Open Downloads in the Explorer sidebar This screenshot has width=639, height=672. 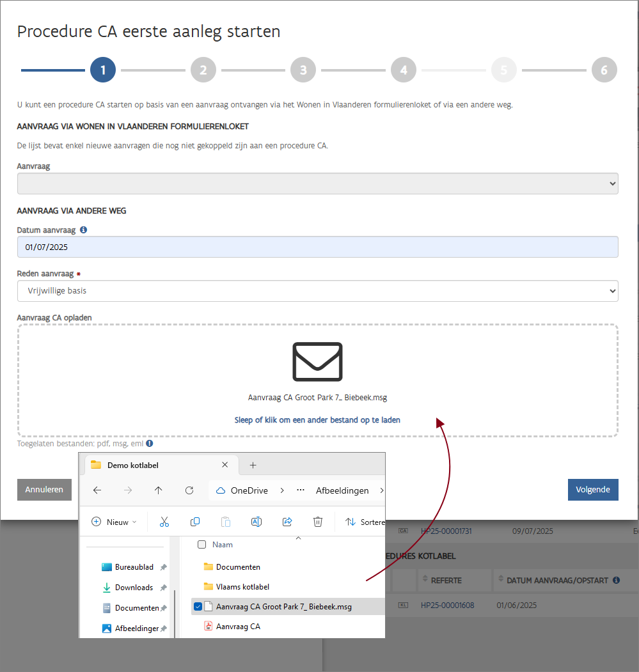(x=134, y=588)
